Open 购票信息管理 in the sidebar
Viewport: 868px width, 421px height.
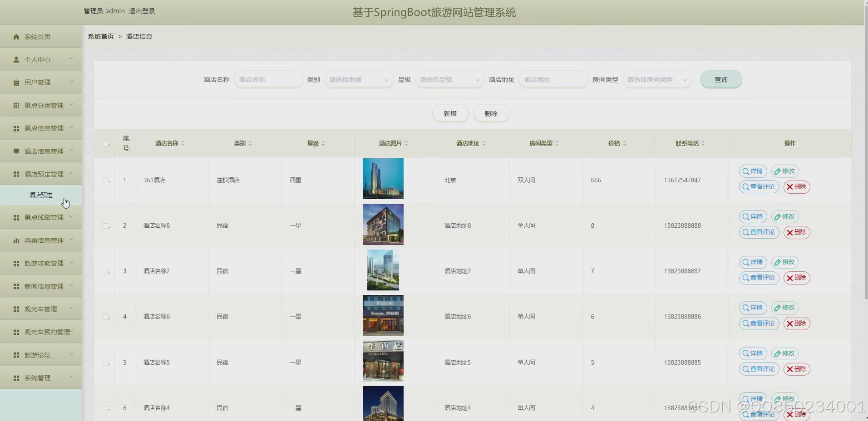(x=41, y=240)
